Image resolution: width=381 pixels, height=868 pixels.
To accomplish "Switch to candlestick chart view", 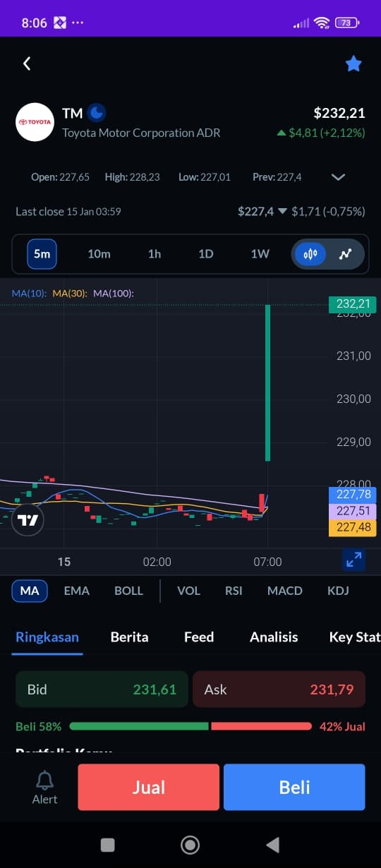I will point(310,254).
